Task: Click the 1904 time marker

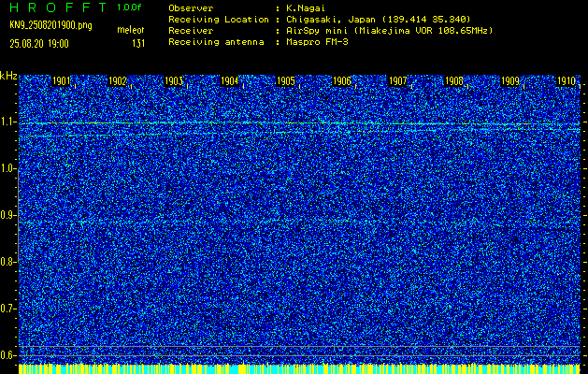Action: pos(230,81)
